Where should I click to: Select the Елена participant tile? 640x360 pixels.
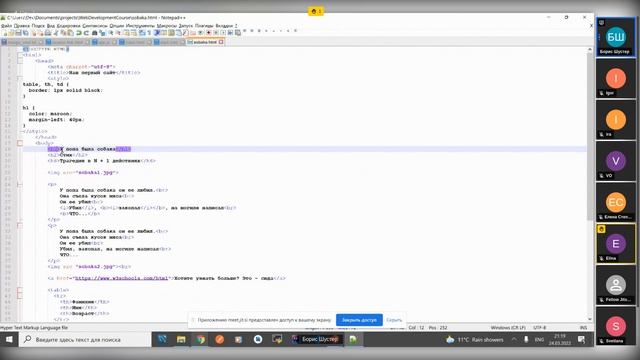(616, 202)
